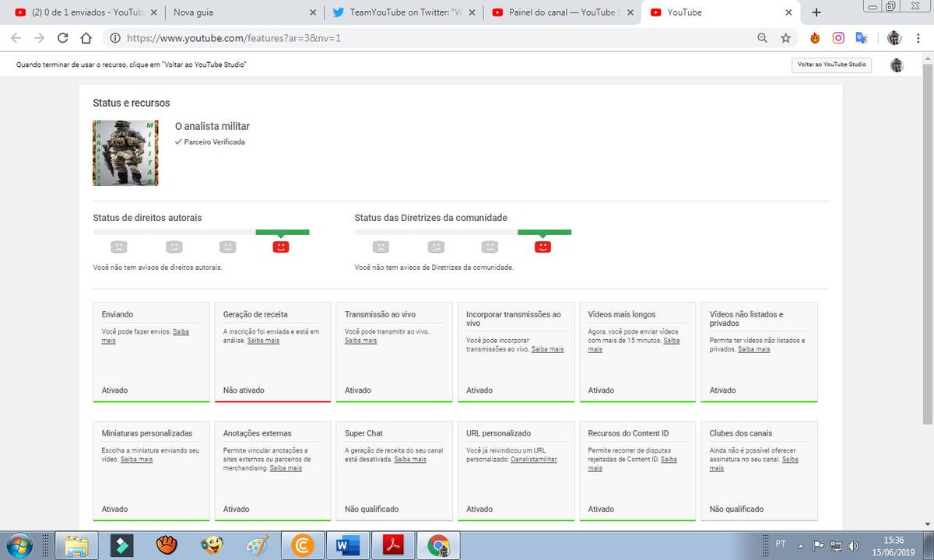The image size is (934, 560).
Task: Click Saiba mais in Anotações externas card
Action: pos(286,468)
